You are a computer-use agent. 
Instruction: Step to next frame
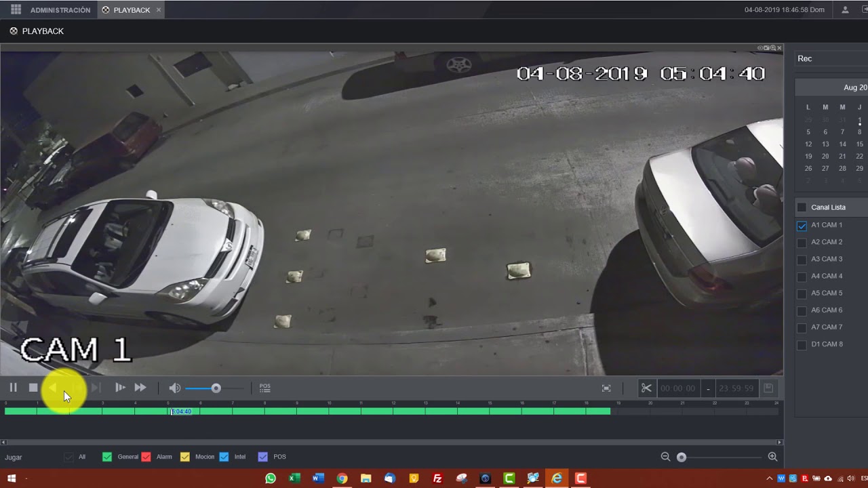coord(96,388)
